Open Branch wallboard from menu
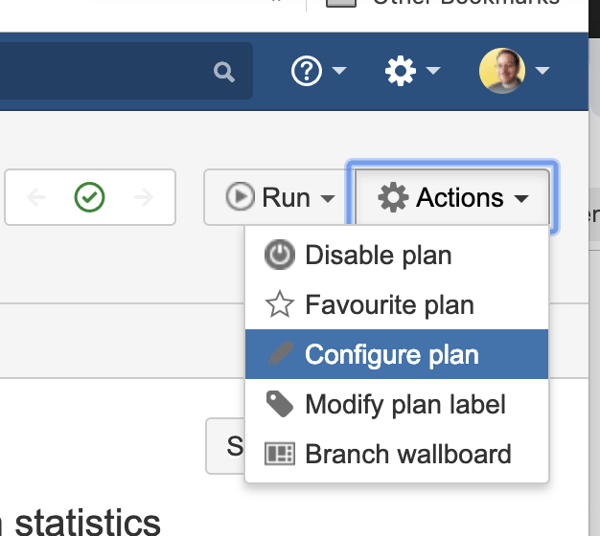Viewport: 600px width, 536px height. pyautogui.click(x=408, y=454)
